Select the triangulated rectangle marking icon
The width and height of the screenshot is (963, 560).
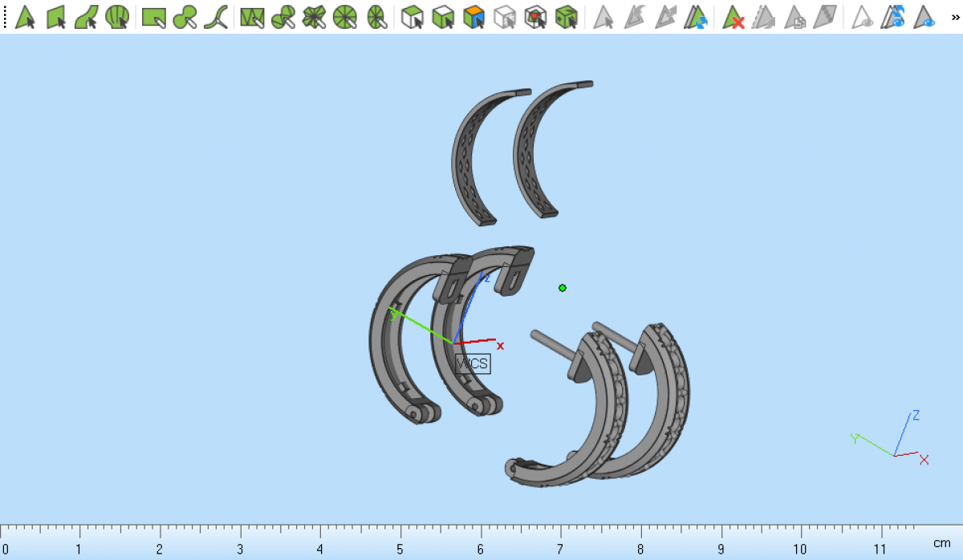pos(252,16)
